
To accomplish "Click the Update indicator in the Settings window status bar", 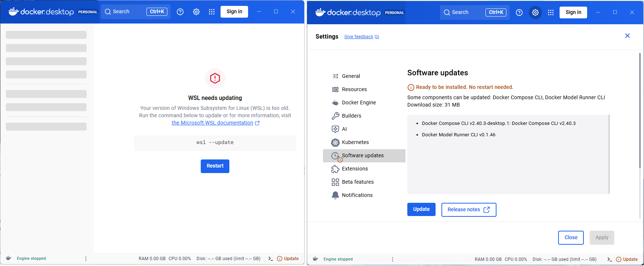I will (627, 259).
